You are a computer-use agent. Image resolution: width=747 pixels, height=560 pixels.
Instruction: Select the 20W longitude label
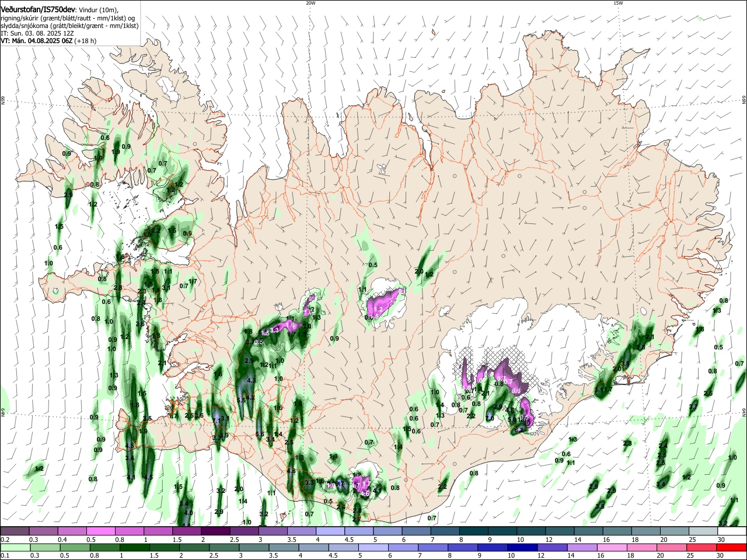point(310,3)
